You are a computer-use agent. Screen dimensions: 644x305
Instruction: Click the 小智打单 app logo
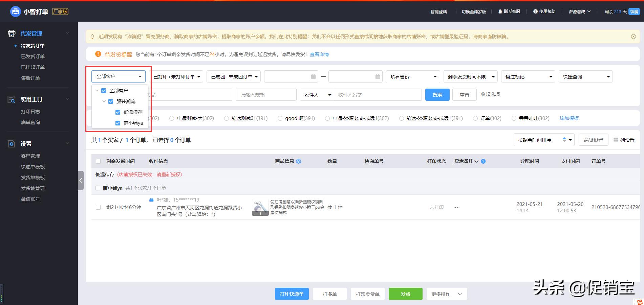15,11
